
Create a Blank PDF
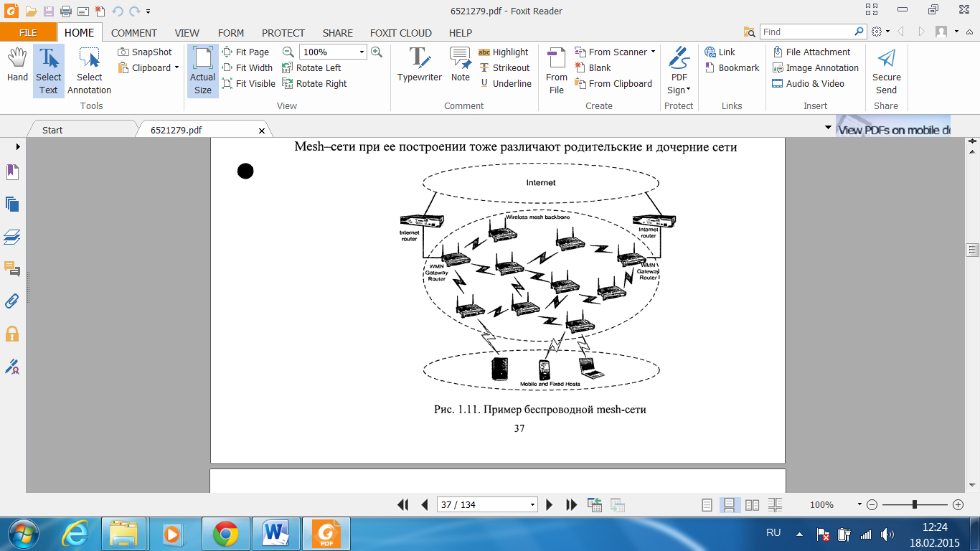[593, 67]
